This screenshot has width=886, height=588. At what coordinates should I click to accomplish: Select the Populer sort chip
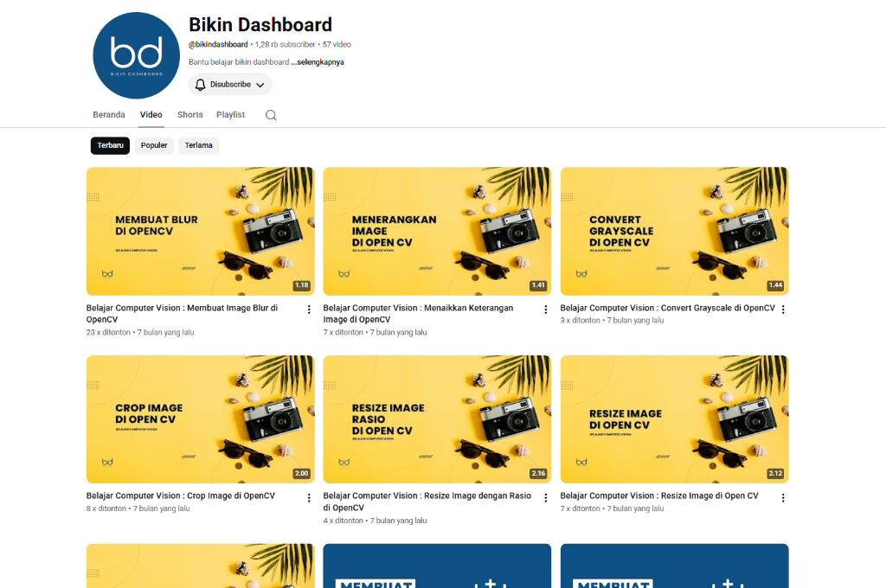point(154,145)
